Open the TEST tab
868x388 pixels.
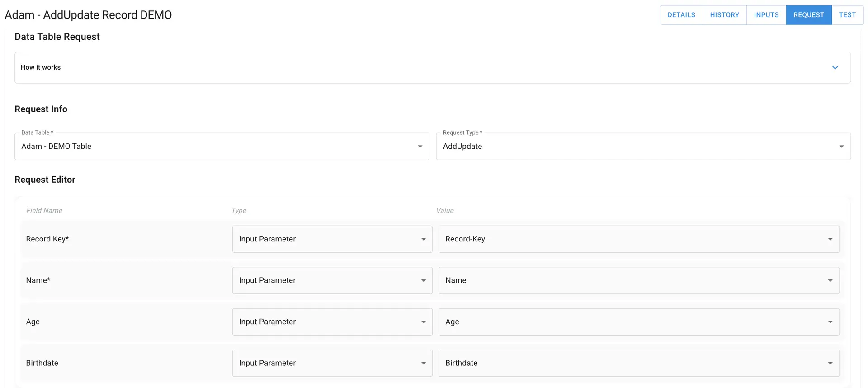point(847,15)
